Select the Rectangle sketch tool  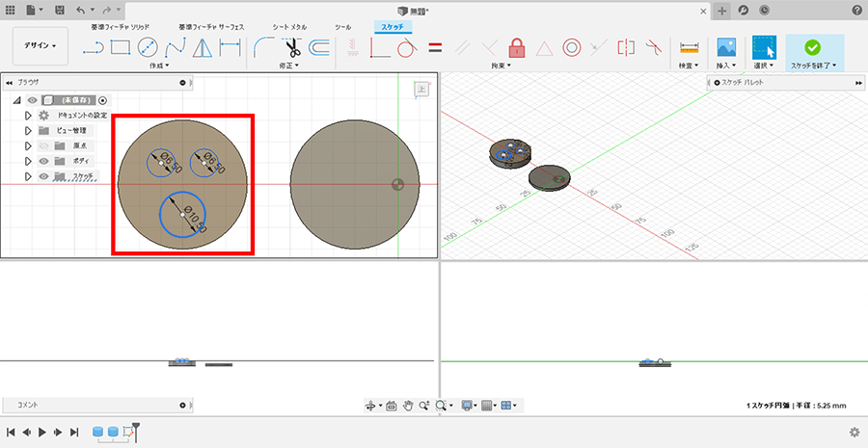(x=121, y=46)
